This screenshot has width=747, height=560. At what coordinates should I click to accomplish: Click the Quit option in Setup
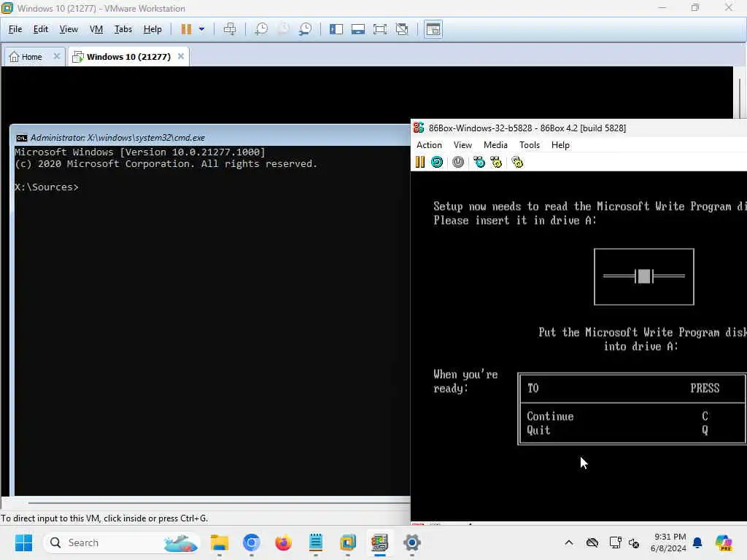(538, 430)
